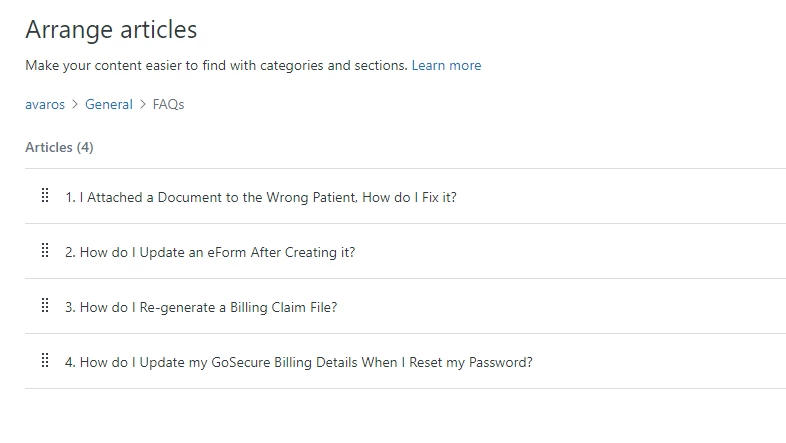Select the Wrong Patient document article title
The height and width of the screenshot is (443, 786).
click(x=260, y=197)
